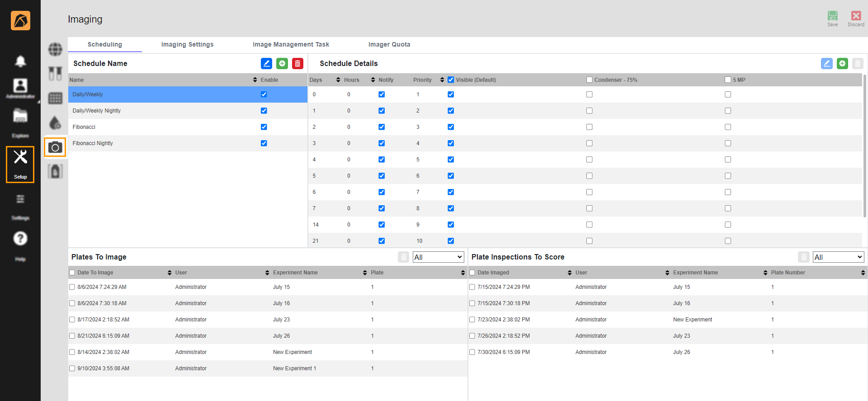The width and height of the screenshot is (868, 401).
Task: Click the red delete schedule trash icon
Action: coord(297,64)
